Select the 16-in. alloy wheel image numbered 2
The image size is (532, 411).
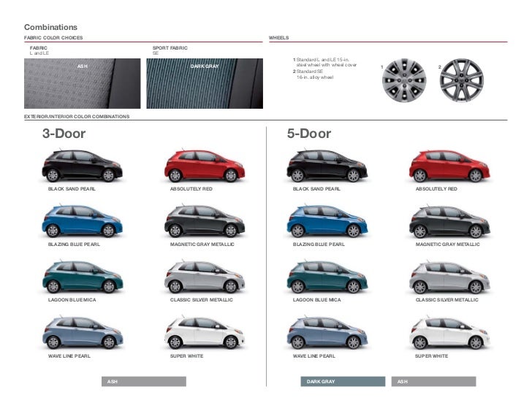(462, 80)
